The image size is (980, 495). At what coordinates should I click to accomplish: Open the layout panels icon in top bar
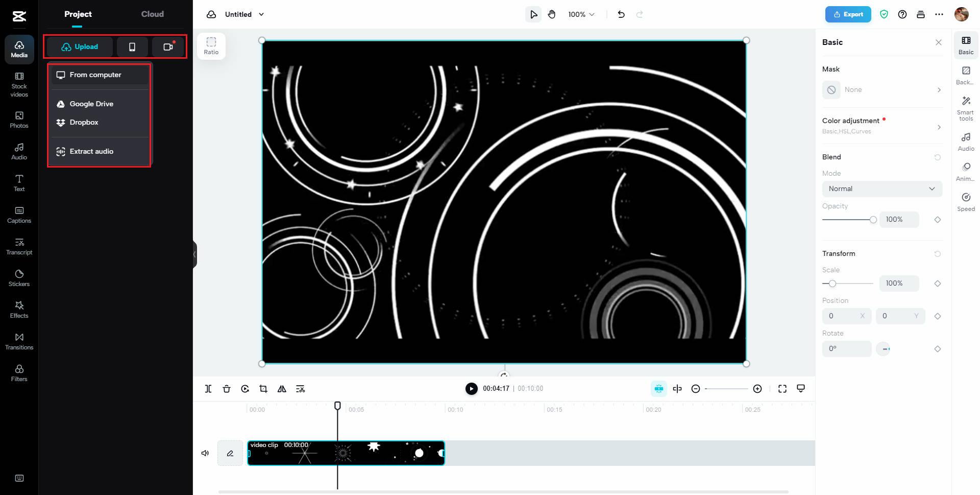pyautogui.click(x=921, y=14)
